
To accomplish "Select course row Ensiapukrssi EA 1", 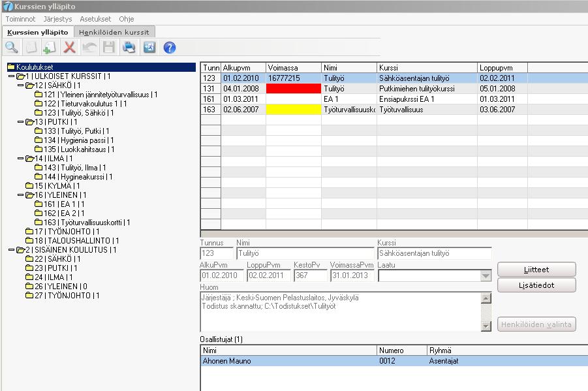I will pyautogui.click(x=394, y=99).
